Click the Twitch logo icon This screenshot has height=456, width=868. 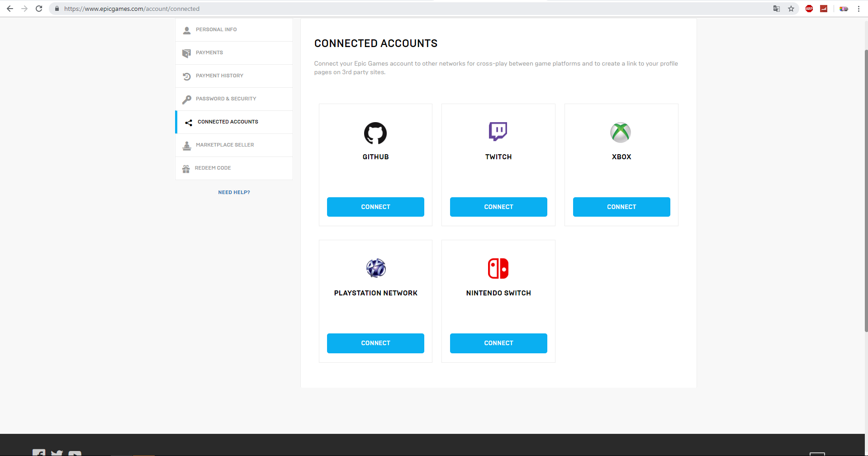[x=498, y=132]
